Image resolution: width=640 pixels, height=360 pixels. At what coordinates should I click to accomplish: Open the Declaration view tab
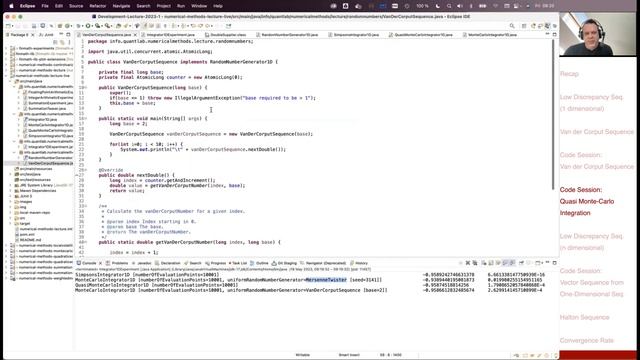pyautogui.click(x=168, y=263)
